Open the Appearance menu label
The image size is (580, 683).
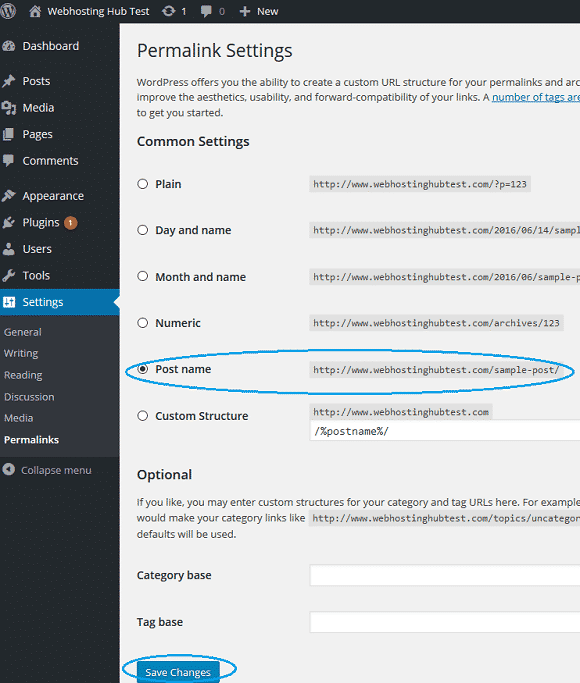point(53,196)
